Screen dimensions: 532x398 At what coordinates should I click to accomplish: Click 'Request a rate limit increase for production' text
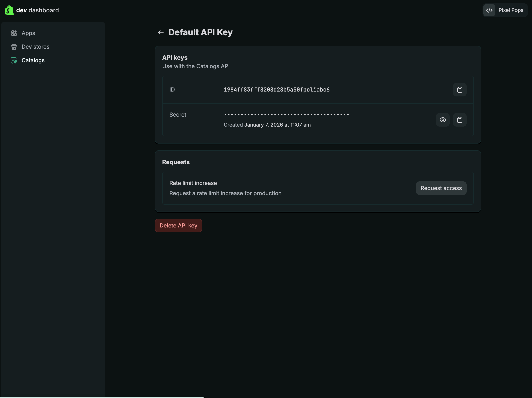click(x=225, y=193)
